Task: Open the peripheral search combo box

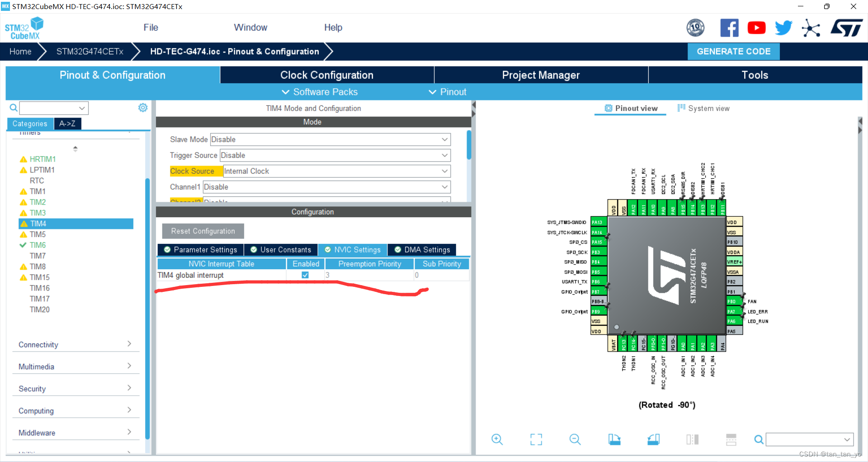Action: 54,108
